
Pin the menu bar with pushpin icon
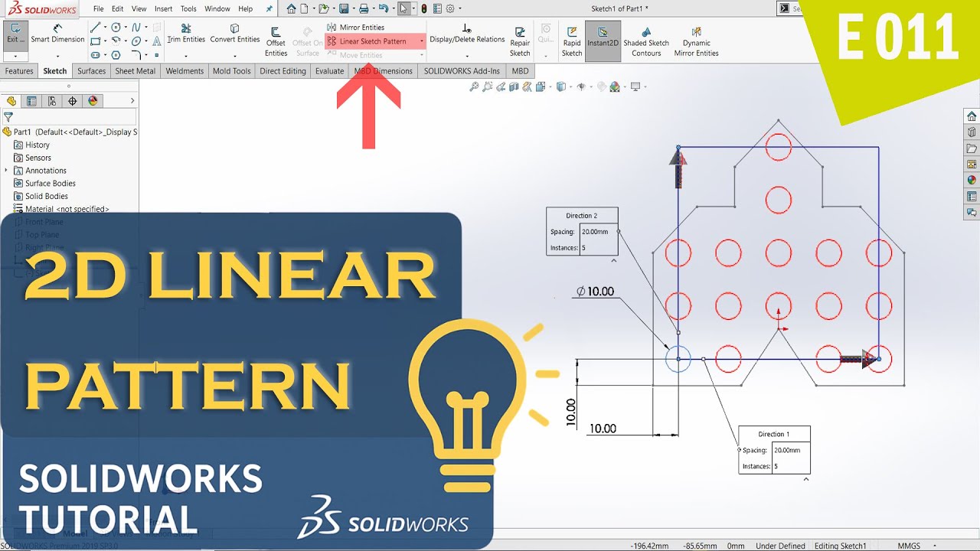[269, 8]
